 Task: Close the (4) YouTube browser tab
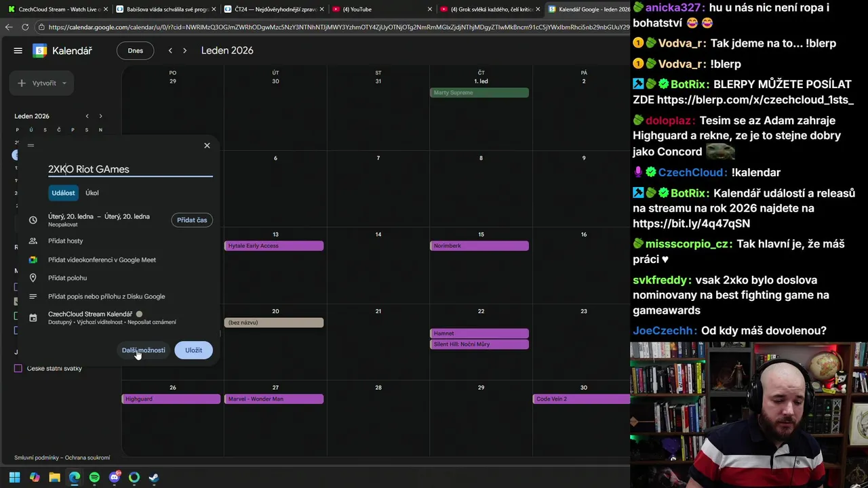[x=429, y=9]
